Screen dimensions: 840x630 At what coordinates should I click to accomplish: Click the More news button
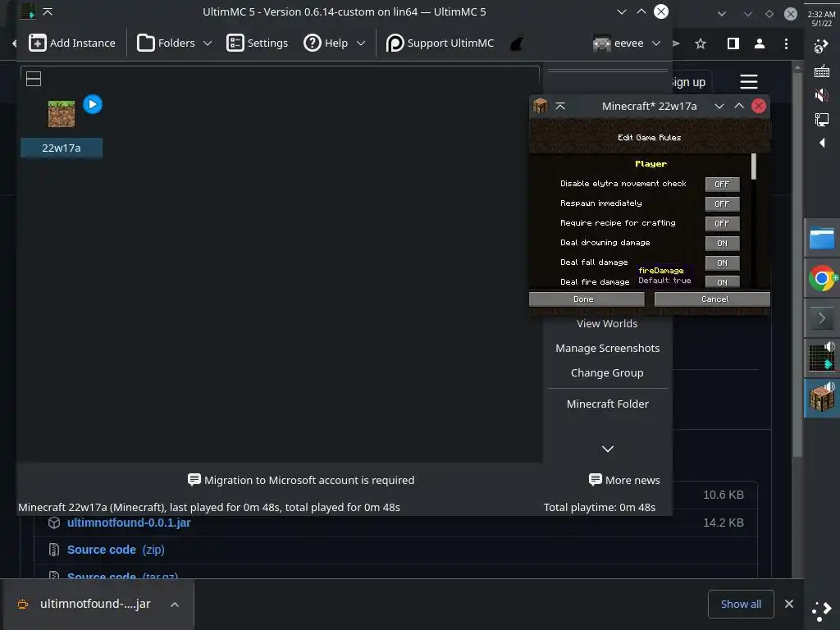click(624, 480)
